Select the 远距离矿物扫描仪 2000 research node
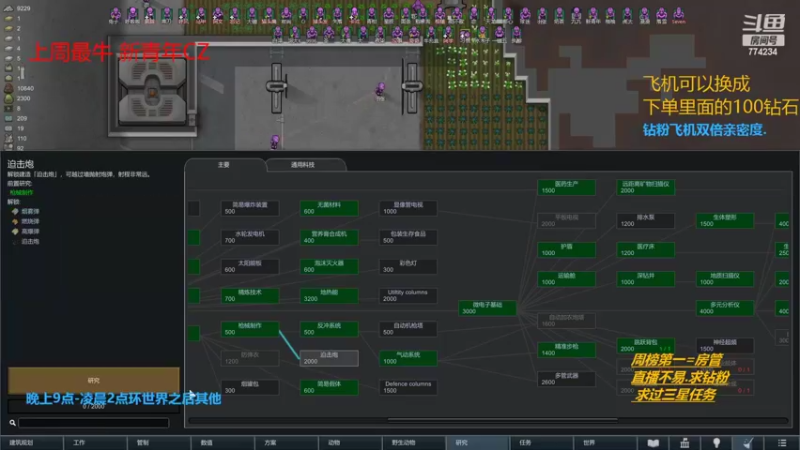 coord(645,187)
